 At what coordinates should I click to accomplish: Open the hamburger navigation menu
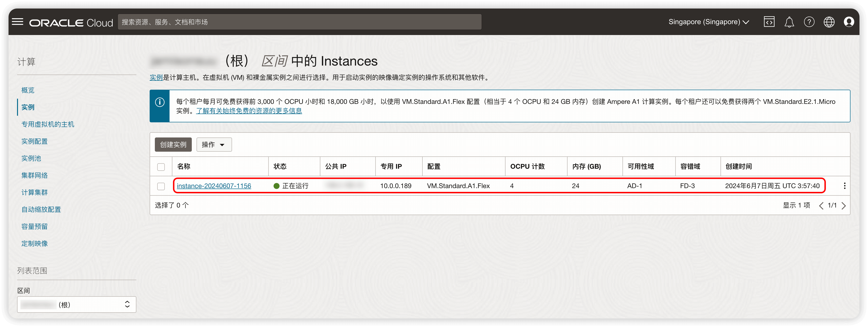[x=18, y=22]
